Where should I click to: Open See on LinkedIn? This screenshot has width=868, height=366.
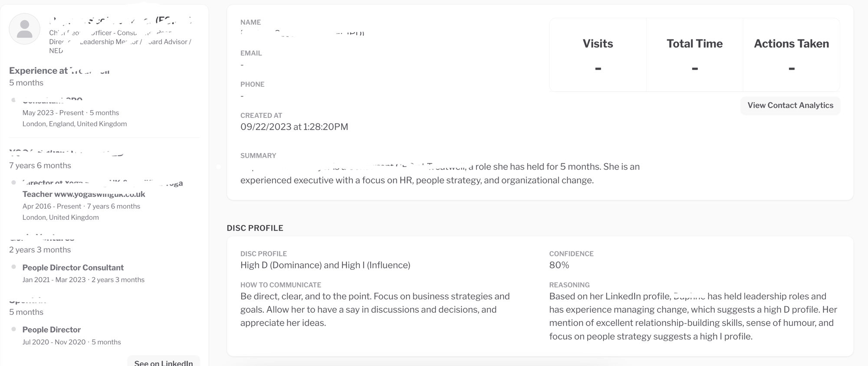[x=163, y=363]
